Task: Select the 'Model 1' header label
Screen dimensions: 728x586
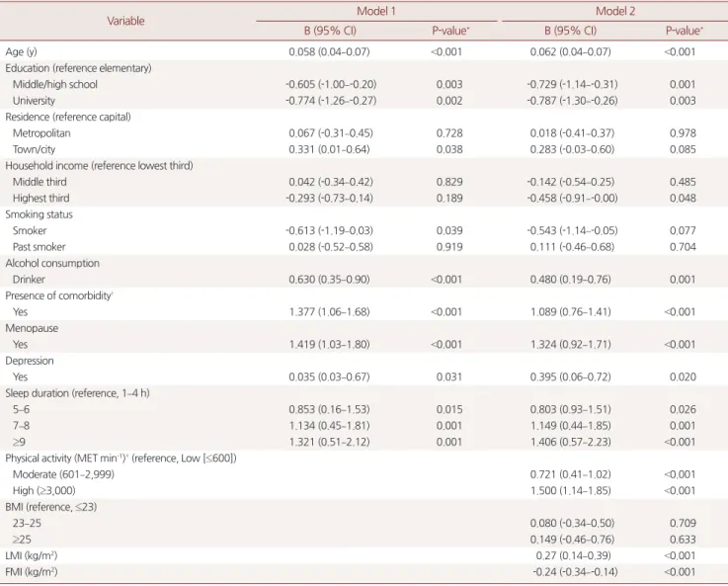Action: (376, 11)
